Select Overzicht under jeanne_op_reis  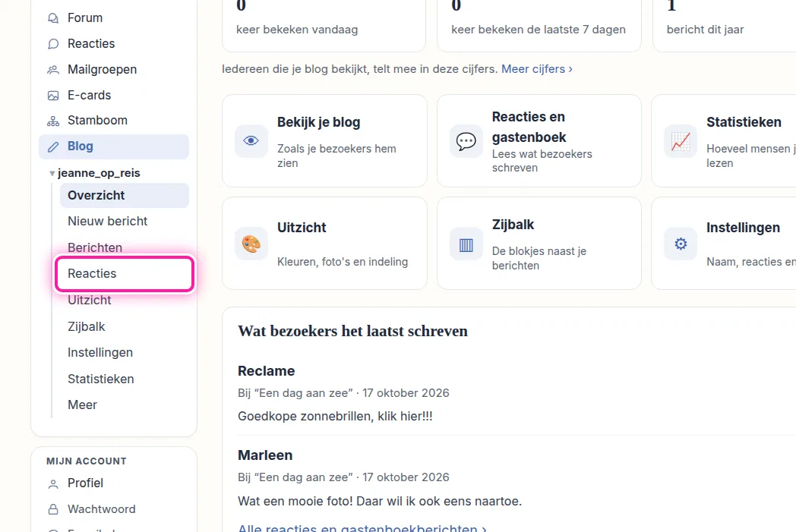coord(125,195)
